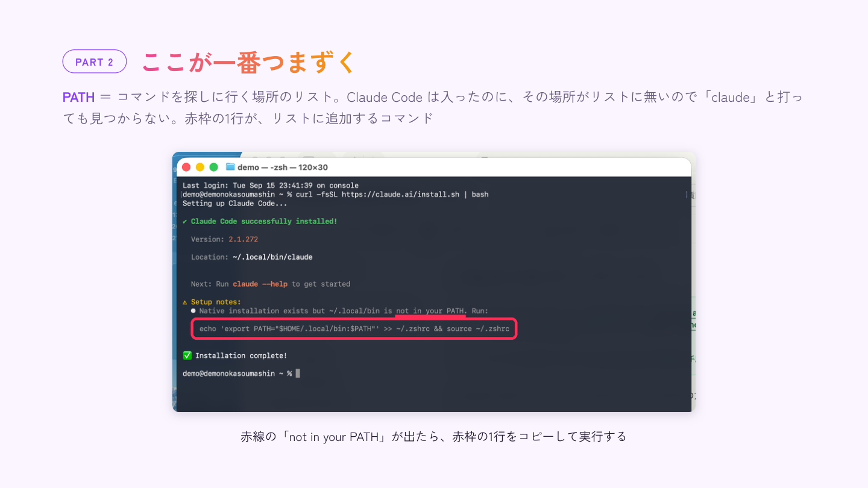
Task: Click the location path ~/.local/bin/claude
Action: point(272,257)
